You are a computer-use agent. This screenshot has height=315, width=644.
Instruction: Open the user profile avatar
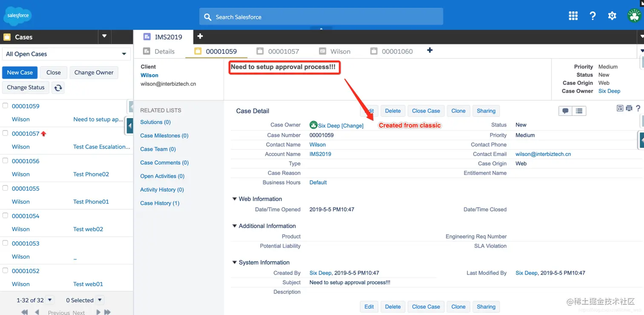point(634,16)
